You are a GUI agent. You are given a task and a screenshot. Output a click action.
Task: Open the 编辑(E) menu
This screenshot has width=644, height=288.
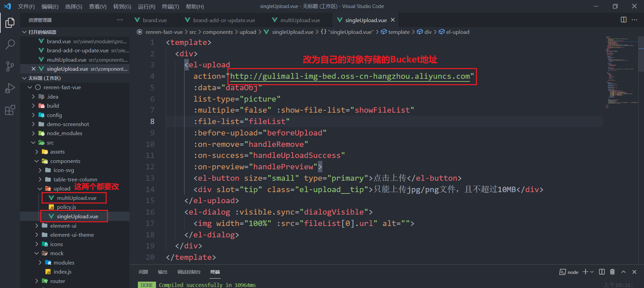(50, 6)
